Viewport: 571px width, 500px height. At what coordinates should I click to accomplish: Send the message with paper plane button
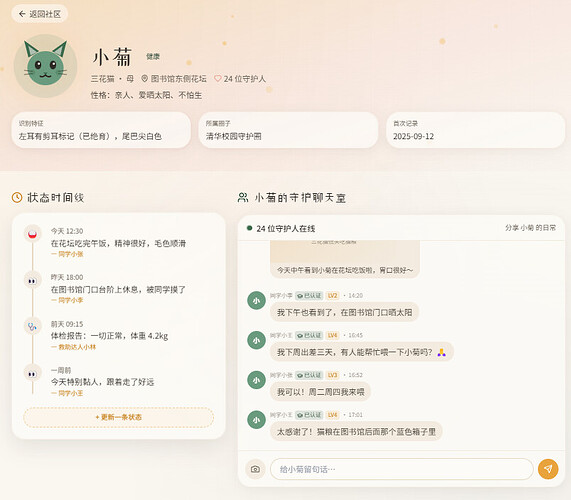[x=548, y=469]
